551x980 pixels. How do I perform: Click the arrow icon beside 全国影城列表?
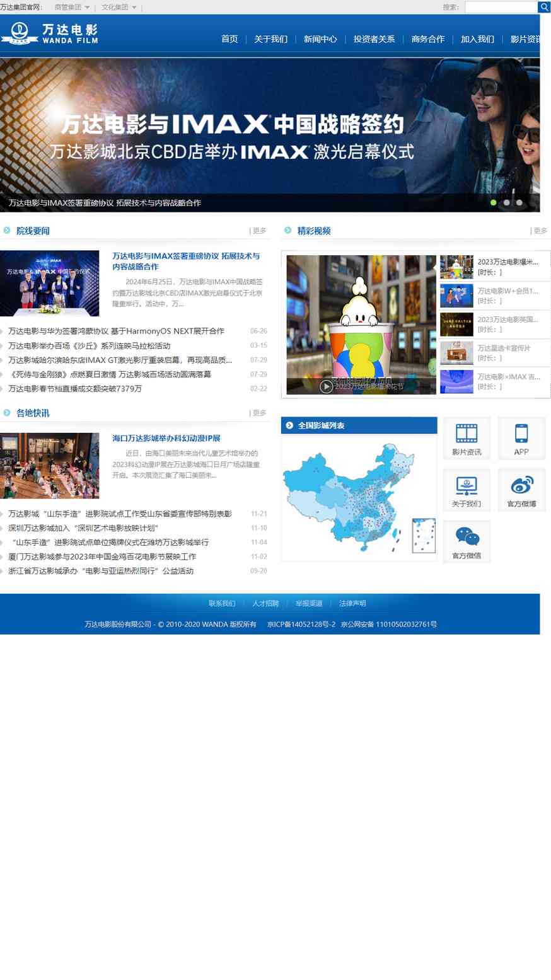point(289,425)
